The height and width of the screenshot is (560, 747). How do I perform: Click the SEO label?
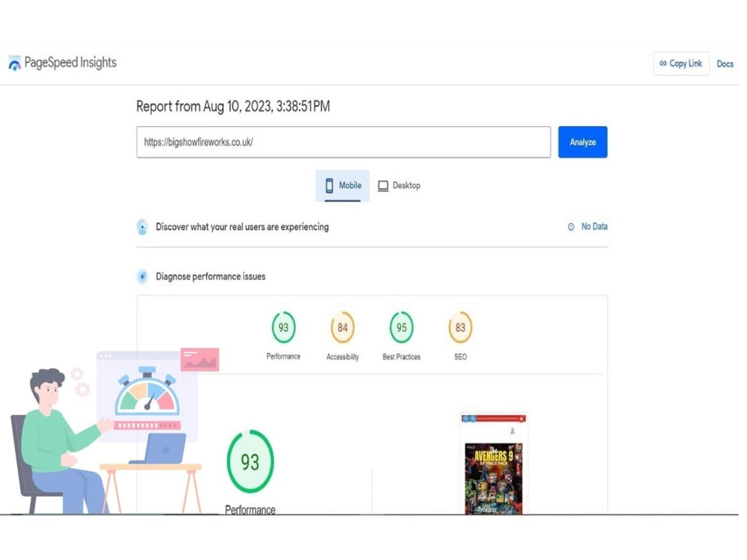coord(460,357)
